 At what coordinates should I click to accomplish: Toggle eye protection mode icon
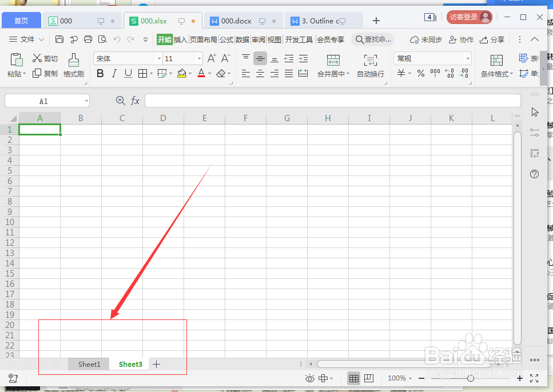309,379
